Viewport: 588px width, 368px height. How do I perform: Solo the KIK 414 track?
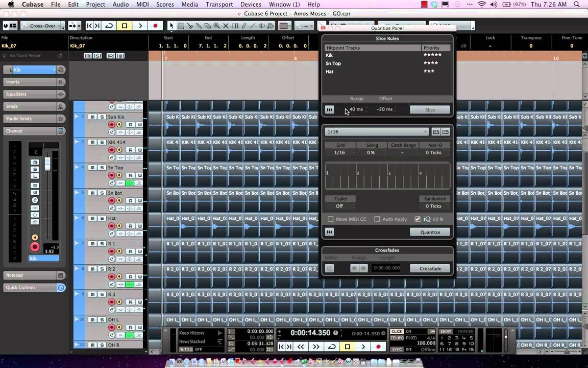(102, 142)
